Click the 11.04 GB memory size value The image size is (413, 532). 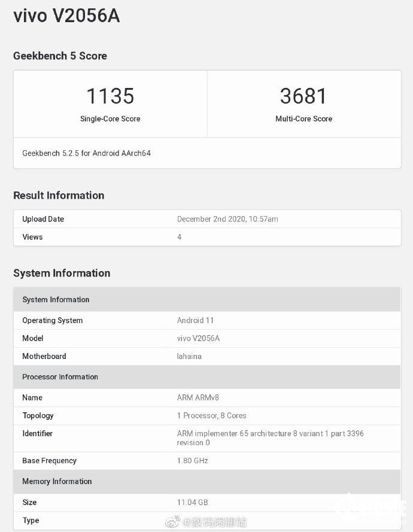coord(192,502)
